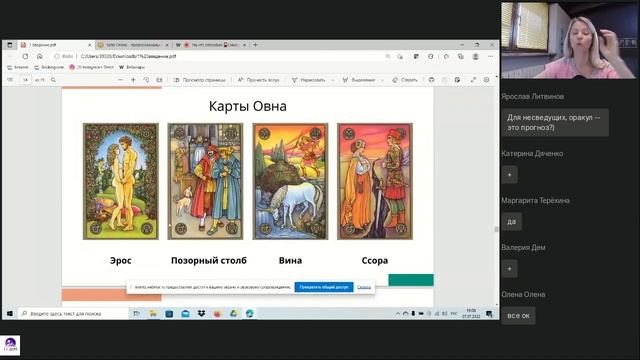Select the Выделение highlight tool
The image size is (640, 360).
click(359, 80)
